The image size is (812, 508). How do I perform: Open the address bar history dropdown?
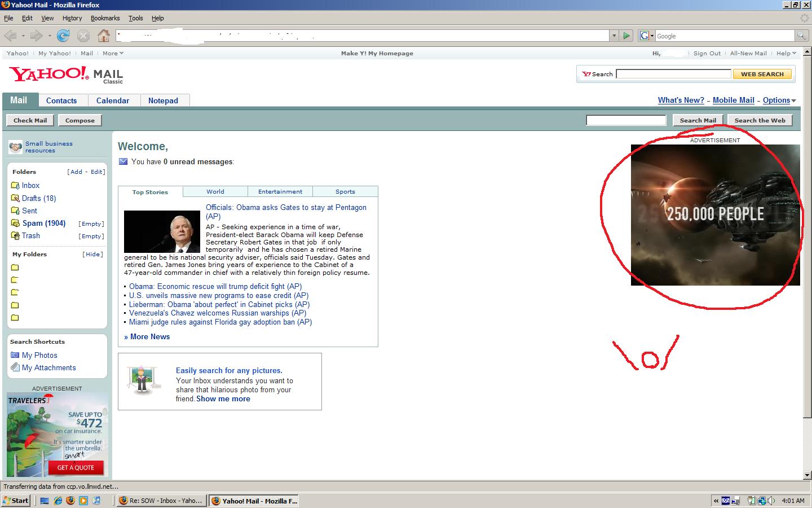[614, 36]
